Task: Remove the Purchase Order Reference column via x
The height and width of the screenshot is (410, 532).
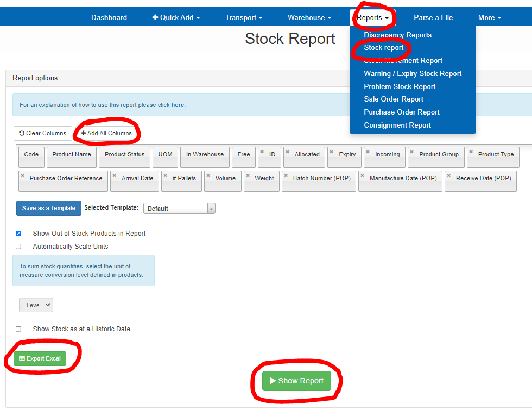Action: click(22, 175)
